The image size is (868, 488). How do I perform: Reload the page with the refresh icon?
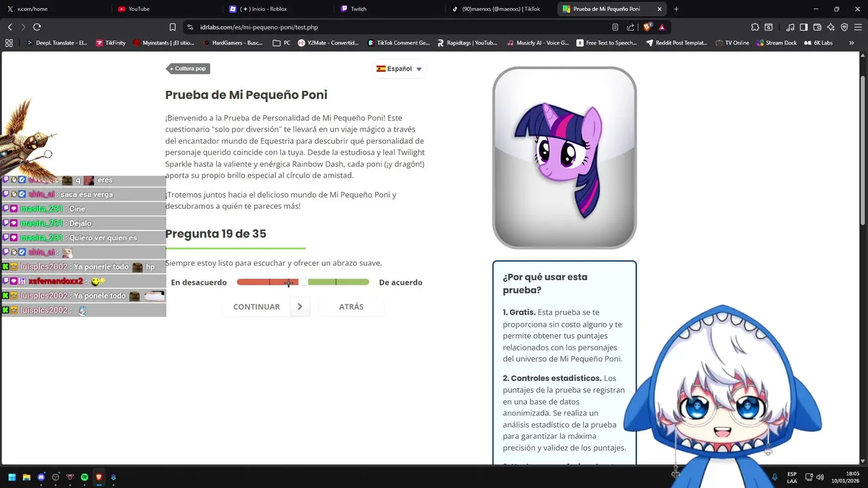37,27
